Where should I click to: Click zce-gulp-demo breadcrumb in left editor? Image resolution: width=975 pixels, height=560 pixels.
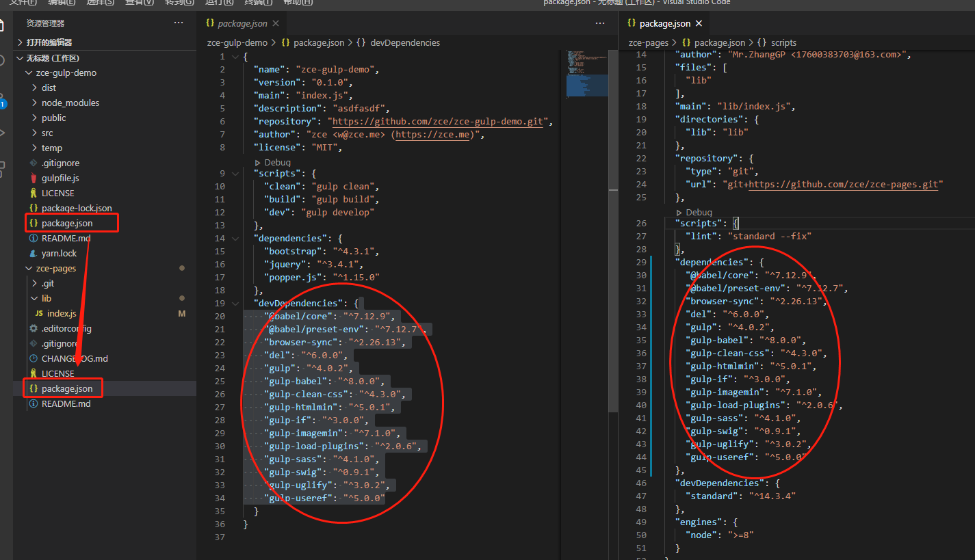(x=237, y=42)
